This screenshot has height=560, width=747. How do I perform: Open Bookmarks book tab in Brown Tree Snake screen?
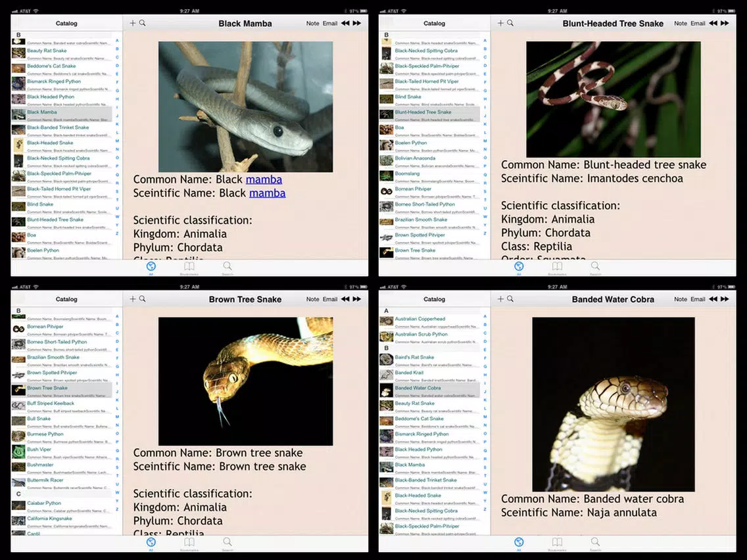(189, 544)
